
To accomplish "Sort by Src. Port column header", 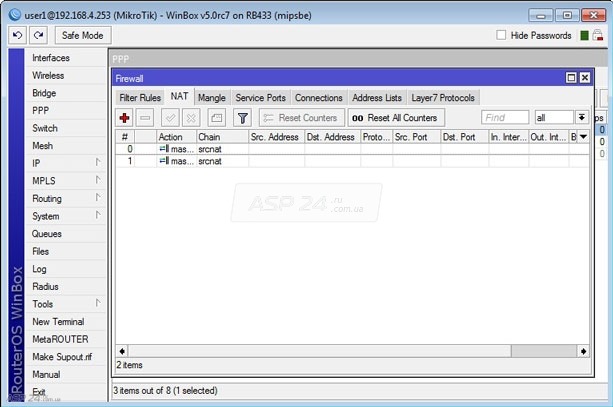I will coord(416,137).
